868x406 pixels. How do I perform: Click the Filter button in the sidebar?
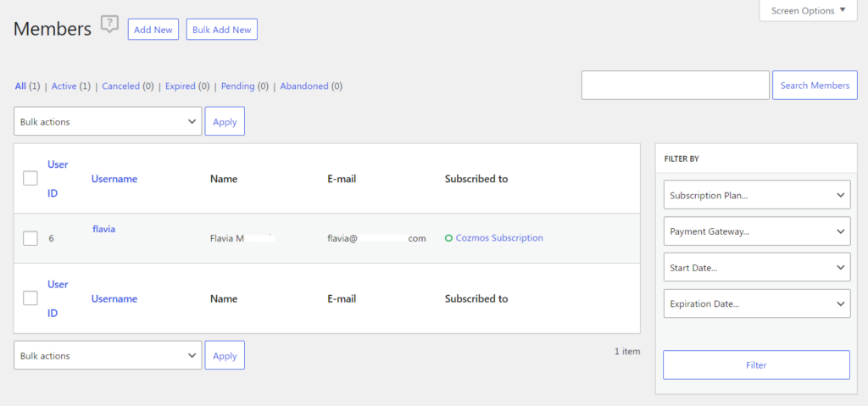756,365
